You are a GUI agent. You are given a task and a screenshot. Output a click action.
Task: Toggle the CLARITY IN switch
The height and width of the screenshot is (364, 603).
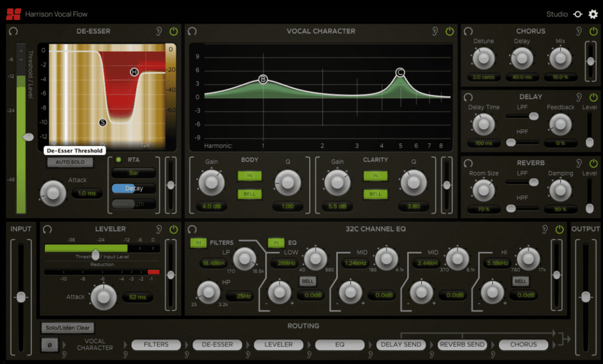point(375,176)
